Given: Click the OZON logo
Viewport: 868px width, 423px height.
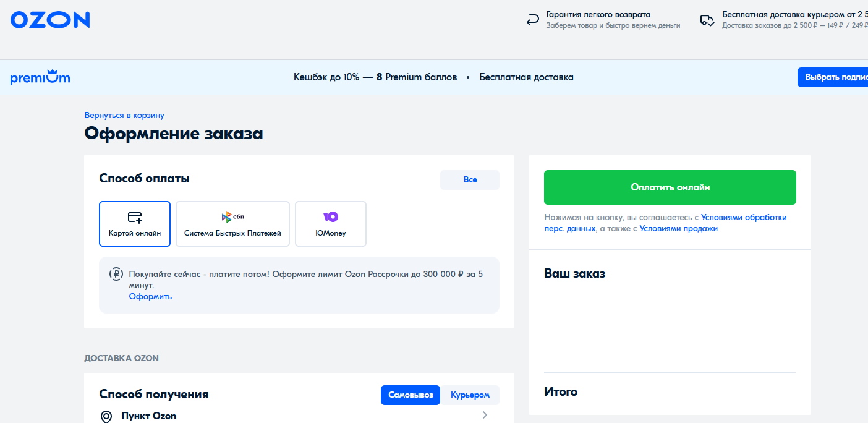Looking at the screenshot, I should (x=50, y=20).
